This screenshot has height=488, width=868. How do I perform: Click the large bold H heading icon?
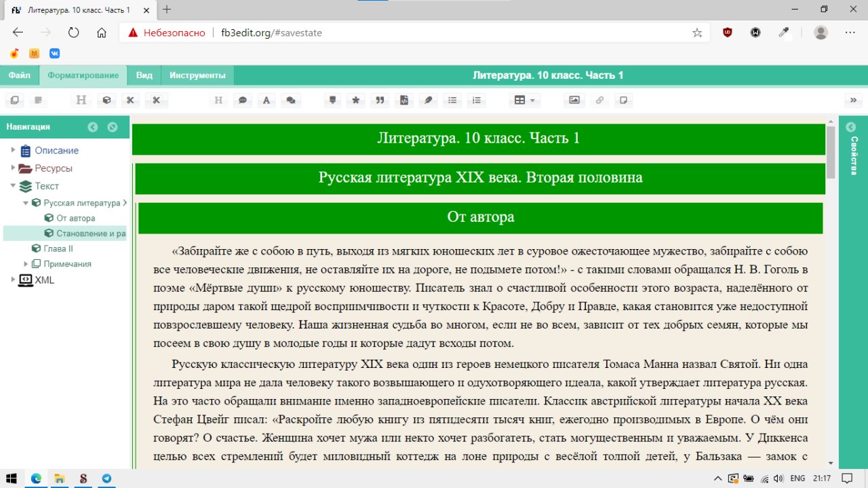pyautogui.click(x=81, y=100)
